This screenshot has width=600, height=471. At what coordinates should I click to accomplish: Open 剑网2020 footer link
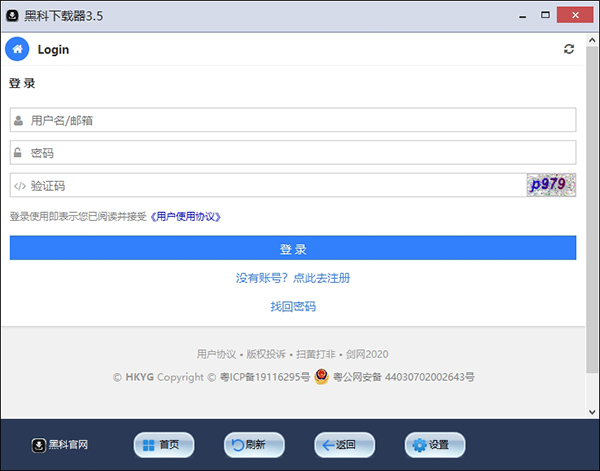[367, 354]
